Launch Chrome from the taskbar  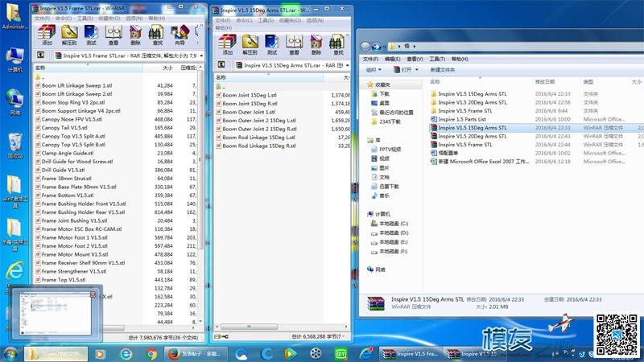[x=151, y=354]
